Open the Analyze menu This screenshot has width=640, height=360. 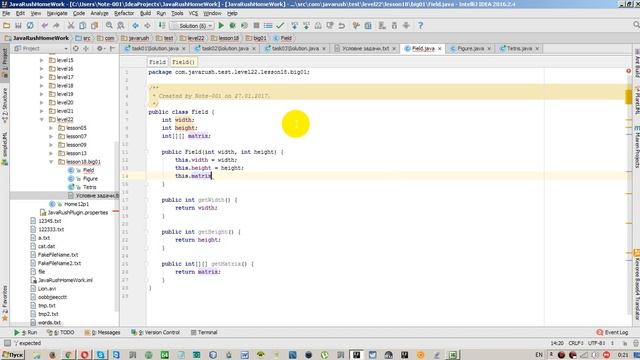99,13
